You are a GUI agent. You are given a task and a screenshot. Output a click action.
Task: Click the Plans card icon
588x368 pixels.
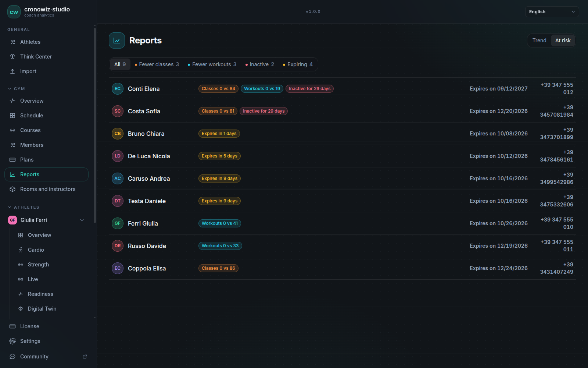(x=12, y=160)
